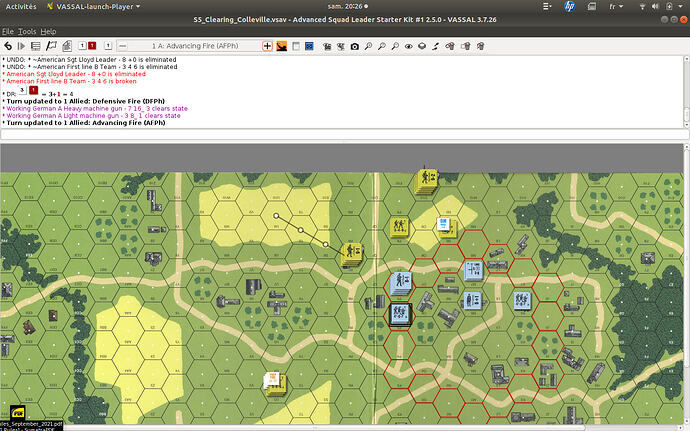Click 'Turn updated to 1 Allied: Advancing Fire (AFPh)'
Viewport: 690px width, 431px height.
[86, 123]
